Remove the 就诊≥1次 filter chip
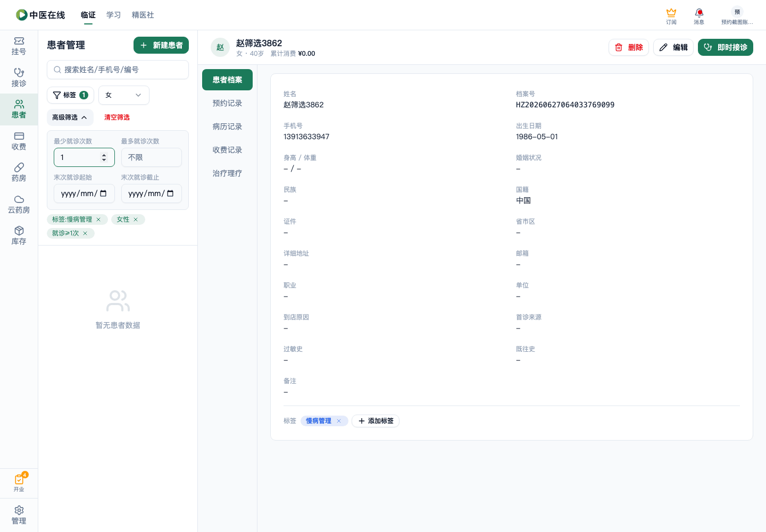 tap(85, 233)
